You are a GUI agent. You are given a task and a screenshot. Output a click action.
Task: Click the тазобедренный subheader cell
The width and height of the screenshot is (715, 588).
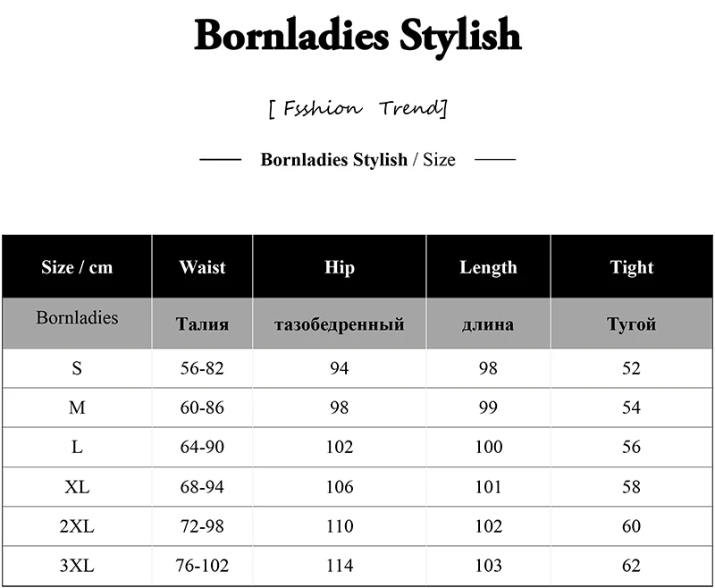[340, 323]
